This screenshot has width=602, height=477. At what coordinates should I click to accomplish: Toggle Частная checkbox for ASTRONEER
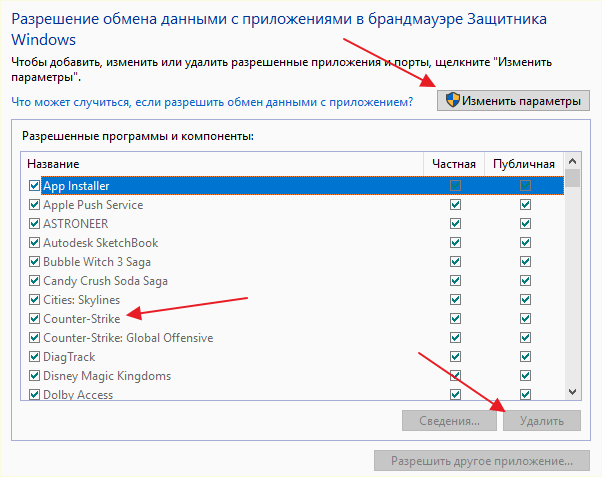click(x=455, y=224)
